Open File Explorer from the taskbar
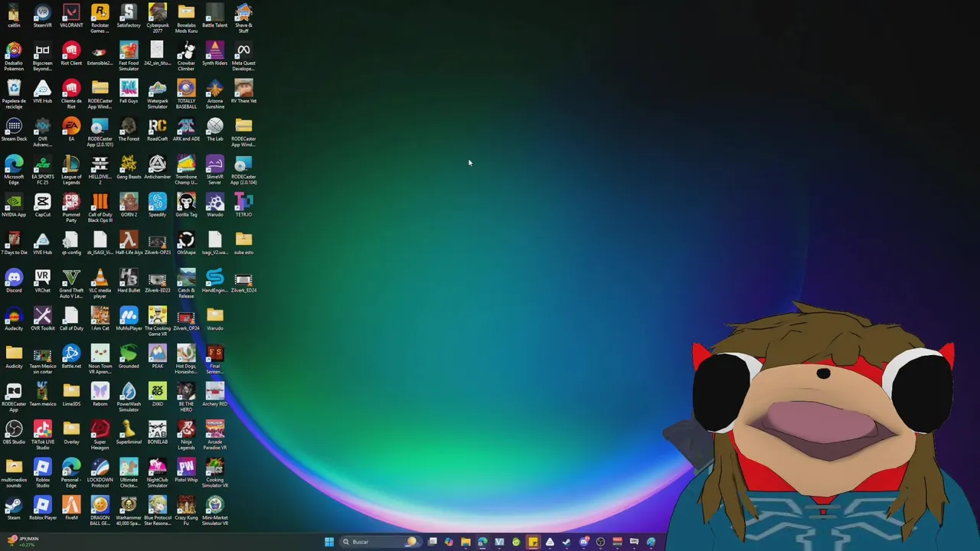 [x=465, y=542]
